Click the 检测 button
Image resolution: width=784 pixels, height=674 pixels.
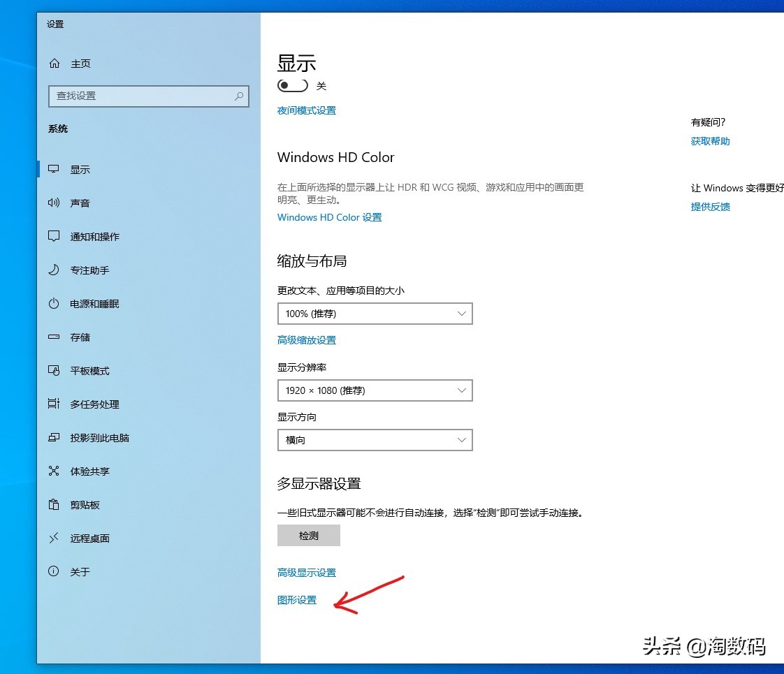point(308,535)
